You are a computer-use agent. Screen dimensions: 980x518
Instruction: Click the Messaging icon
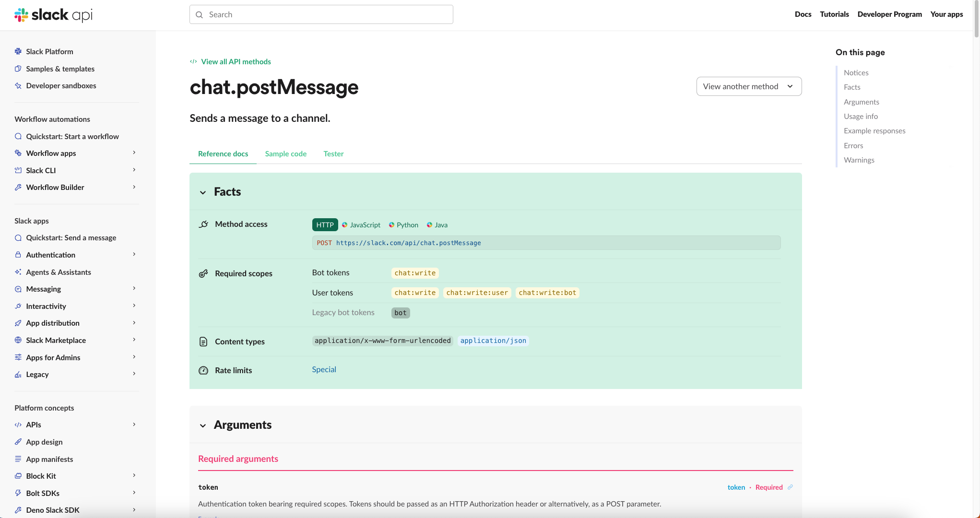pyautogui.click(x=18, y=289)
